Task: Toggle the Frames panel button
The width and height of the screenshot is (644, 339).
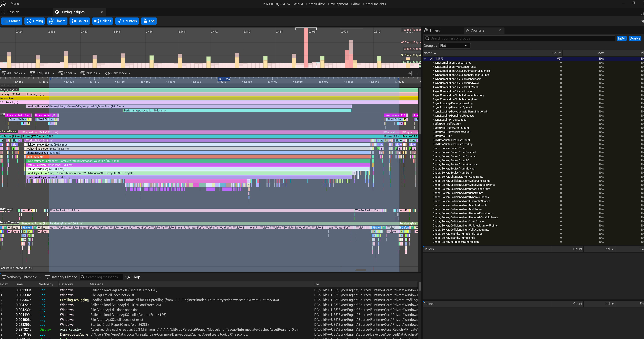Action: click(x=12, y=21)
